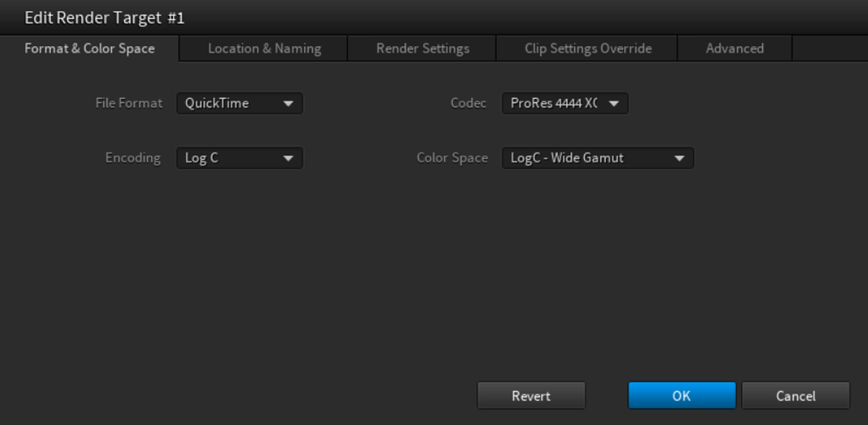This screenshot has width=868, height=425.
Task: Click the 'File Format' label text
Action: (129, 103)
